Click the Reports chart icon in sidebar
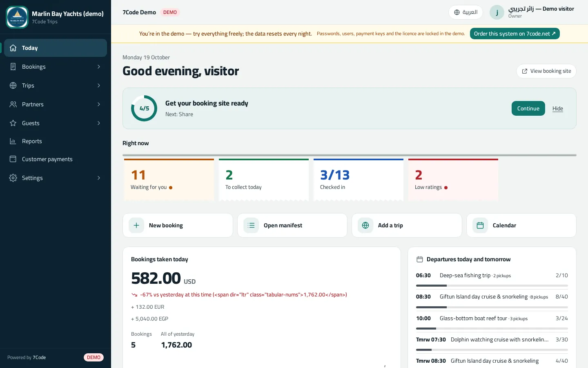588x368 pixels. pos(13,141)
